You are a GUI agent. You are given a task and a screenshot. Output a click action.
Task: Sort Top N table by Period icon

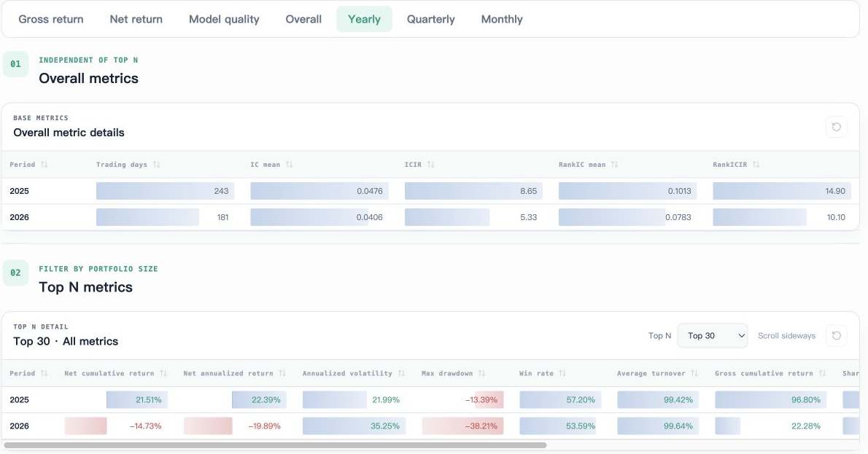44,374
